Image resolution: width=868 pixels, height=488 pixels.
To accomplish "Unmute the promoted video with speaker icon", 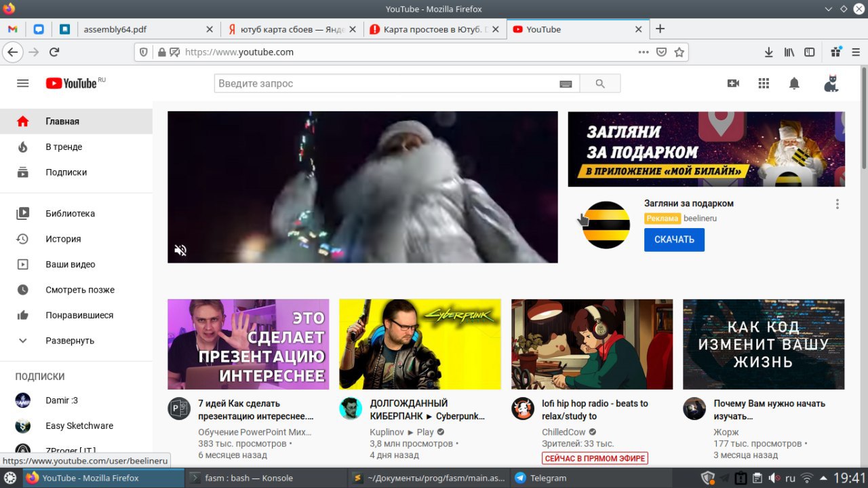I will point(180,250).
